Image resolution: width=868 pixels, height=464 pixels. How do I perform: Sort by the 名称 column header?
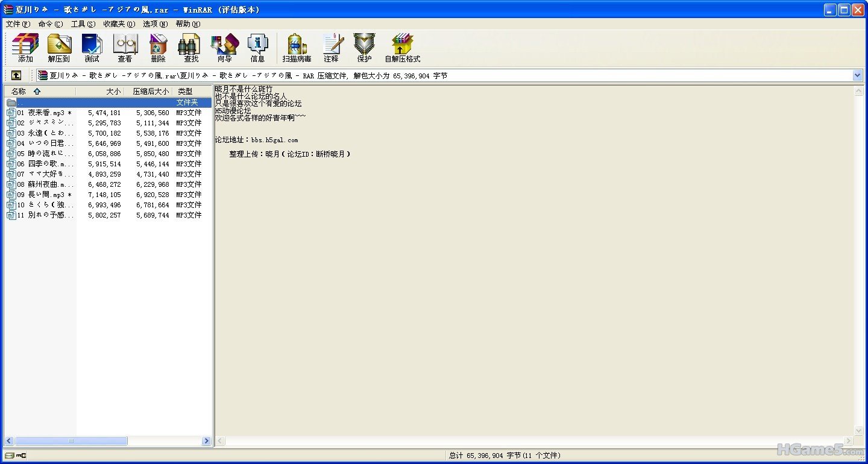coord(40,92)
